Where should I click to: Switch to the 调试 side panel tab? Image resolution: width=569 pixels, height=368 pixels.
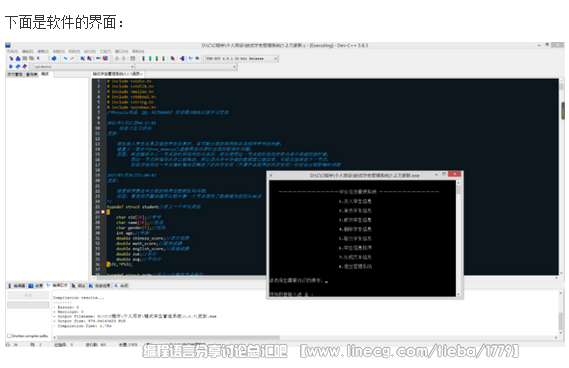[x=45, y=74]
